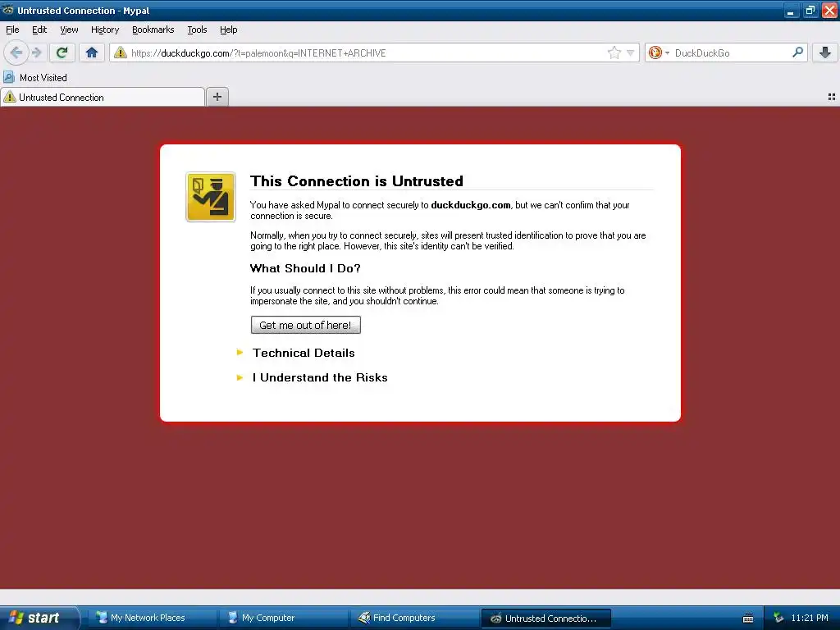This screenshot has height=630, width=840.
Task: Open the Bookmarks menu
Action: click(153, 30)
